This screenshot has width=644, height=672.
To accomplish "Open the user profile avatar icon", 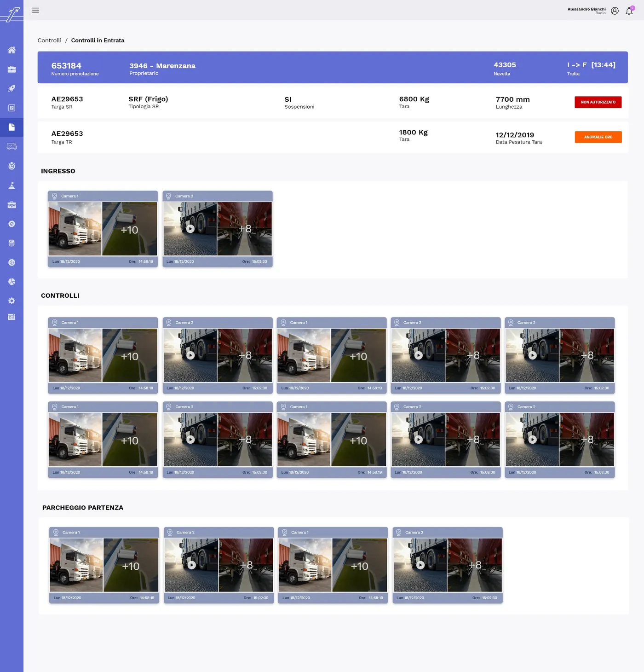I will 615,11.
